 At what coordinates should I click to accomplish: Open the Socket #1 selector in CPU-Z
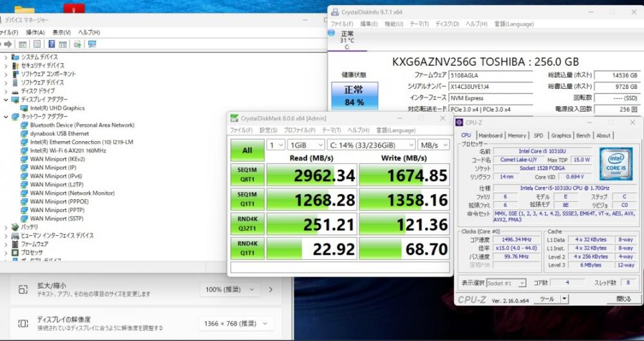click(506, 283)
